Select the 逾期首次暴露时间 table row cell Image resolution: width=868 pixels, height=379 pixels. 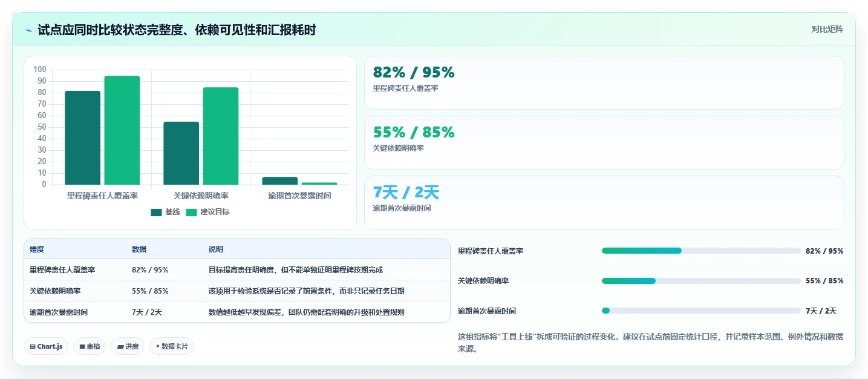[x=59, y=312]
